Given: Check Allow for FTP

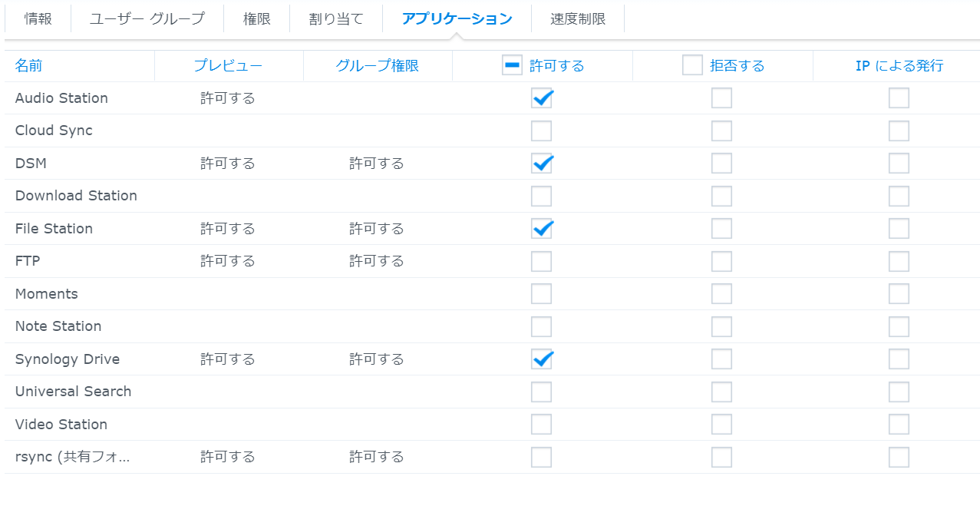Looking at the screenshot, I should 541,261.
